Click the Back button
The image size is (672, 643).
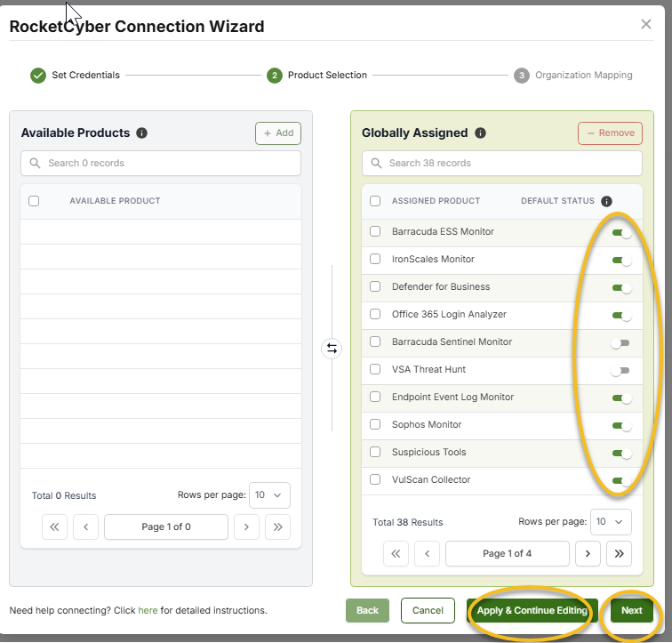click(367, 610)
